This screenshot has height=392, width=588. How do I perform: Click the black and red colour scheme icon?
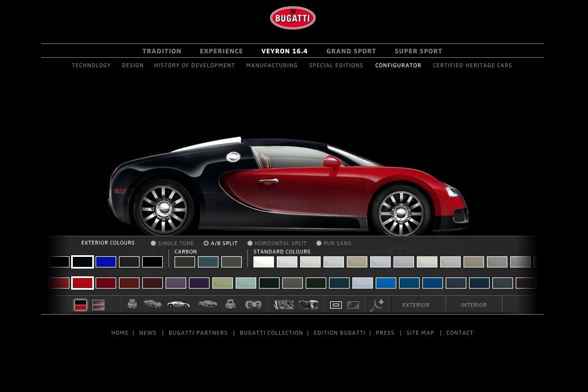(81, 305)
